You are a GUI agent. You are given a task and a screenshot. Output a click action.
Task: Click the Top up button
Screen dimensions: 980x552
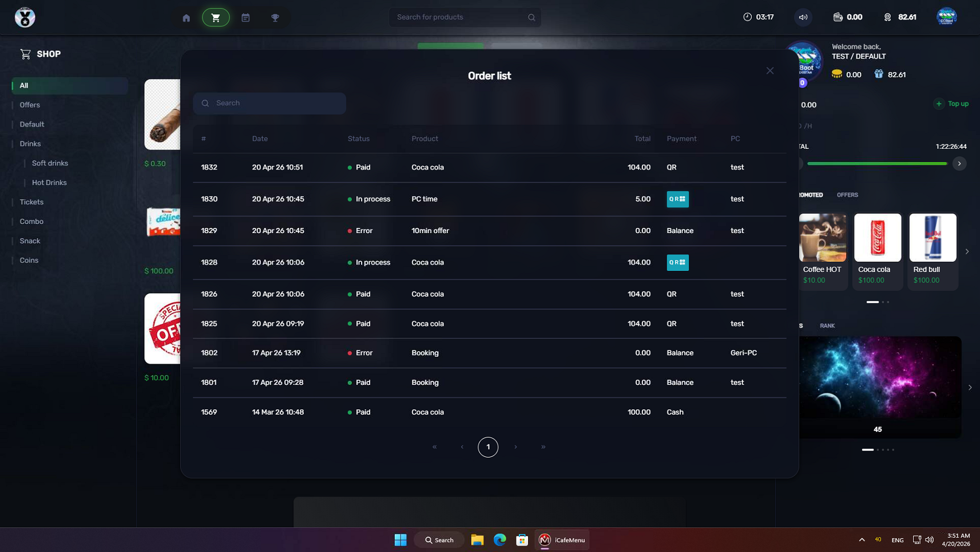point(951,104)
